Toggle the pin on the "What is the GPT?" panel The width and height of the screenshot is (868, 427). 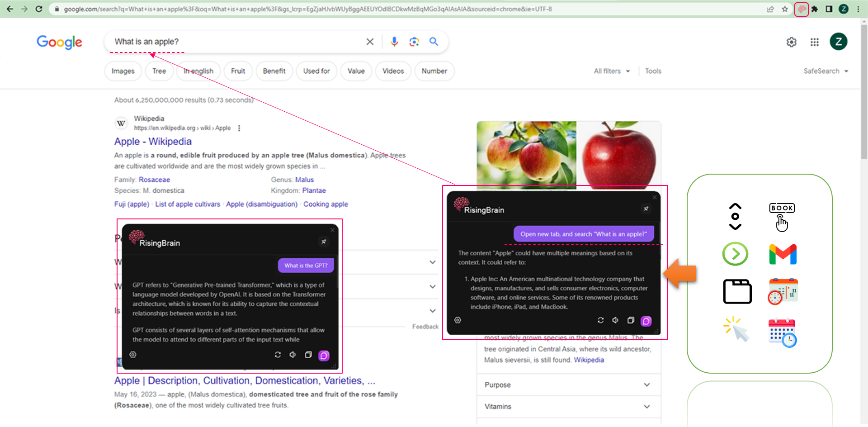tap(324, 242)
